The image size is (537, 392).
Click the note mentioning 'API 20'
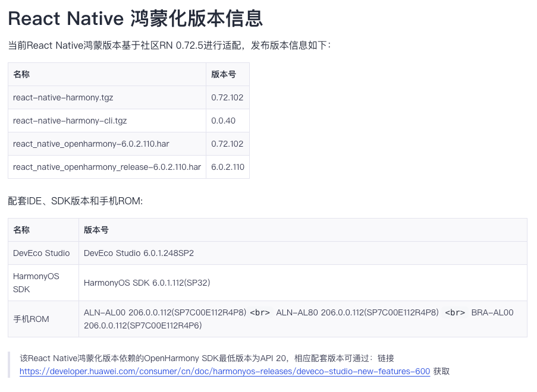(234, 365)
